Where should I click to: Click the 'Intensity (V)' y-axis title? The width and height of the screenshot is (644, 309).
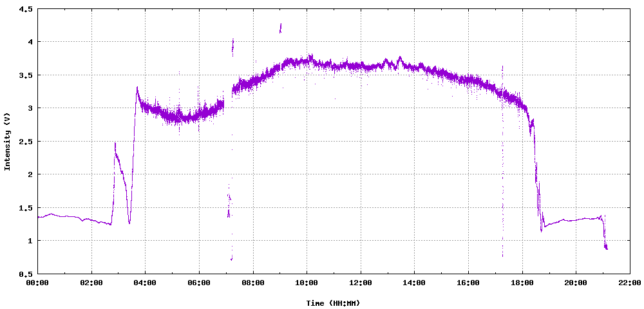coord(7,141)
